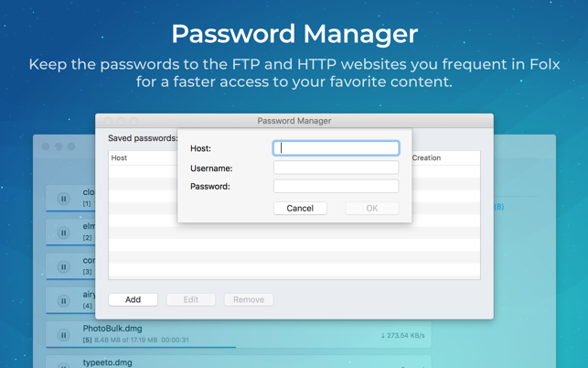Pause the PhotoBulk.dmg download
This screenshot has height=368, width=588.
click(63, 335)
